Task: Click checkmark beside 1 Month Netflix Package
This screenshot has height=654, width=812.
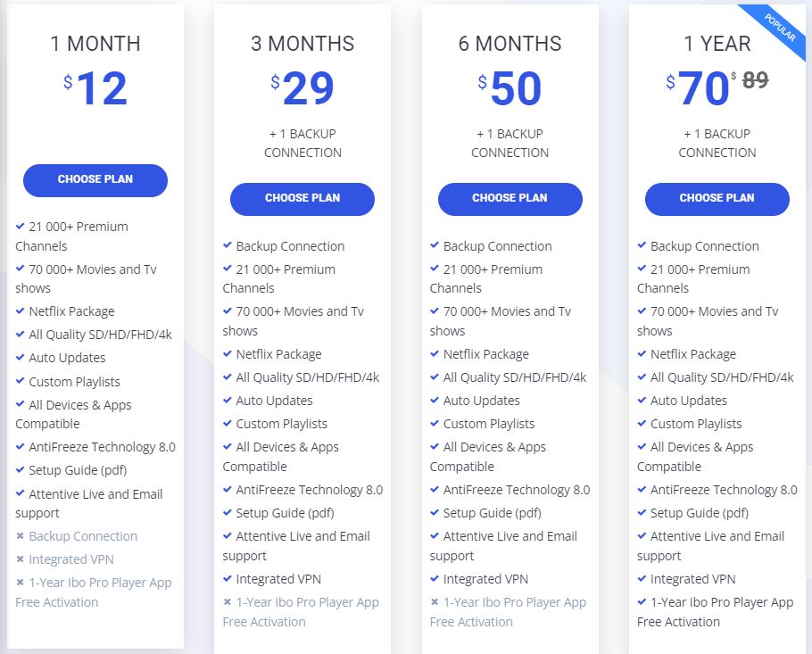Action: (21, 310)
